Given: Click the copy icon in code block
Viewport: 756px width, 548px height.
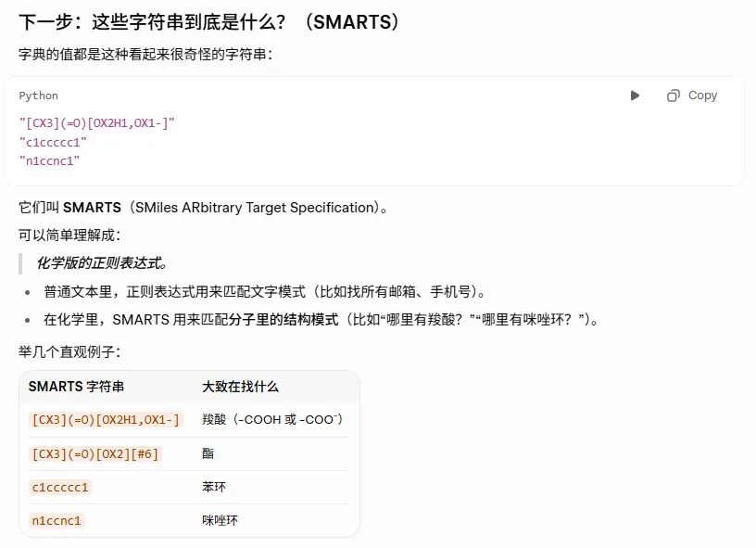Looking at the screenshot, I should [673, 96].
